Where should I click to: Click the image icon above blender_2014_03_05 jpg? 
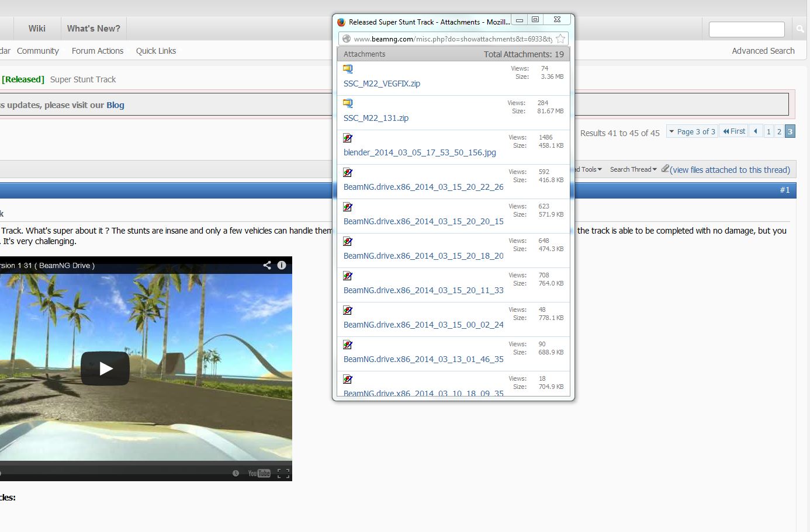(348, 138)
